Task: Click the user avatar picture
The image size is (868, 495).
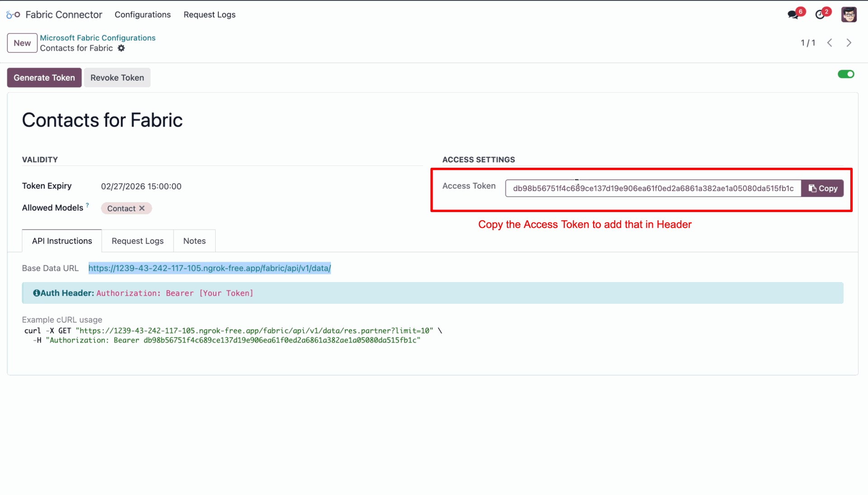Action: 849,15
